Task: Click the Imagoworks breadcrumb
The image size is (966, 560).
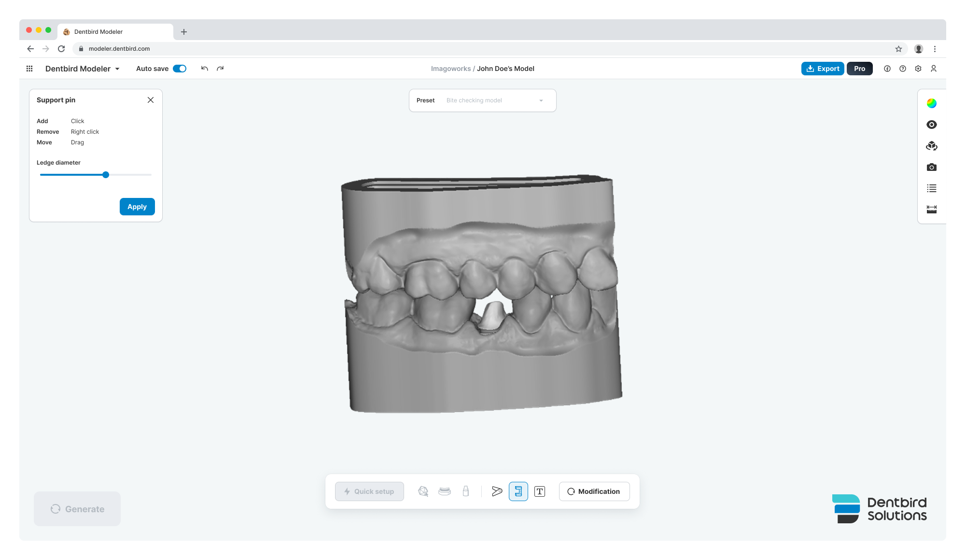Action: pyautogui.click(x=450, y=69)
